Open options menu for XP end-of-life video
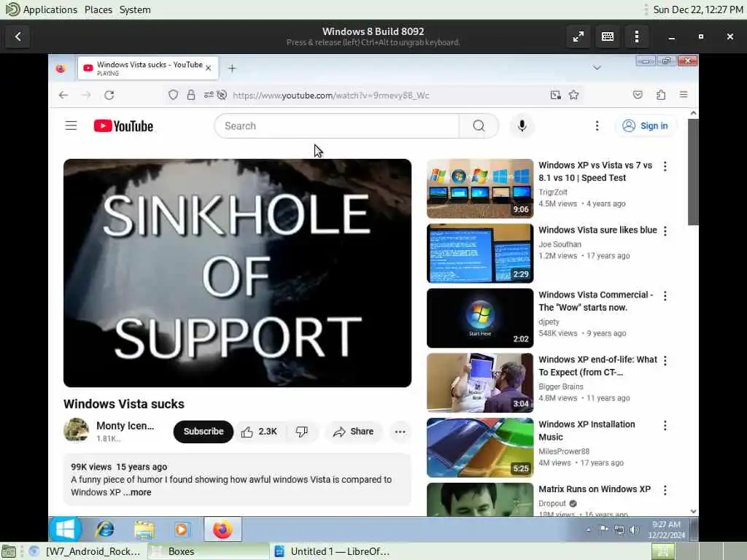The width and height of the screenshot is (747, 560). click(665, 360)
